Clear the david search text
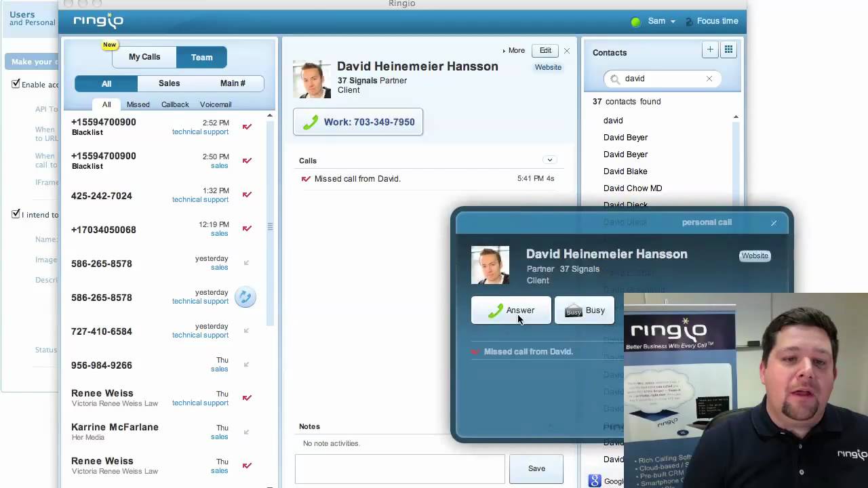Screen dimensions: 868x488 coord(709,79)
